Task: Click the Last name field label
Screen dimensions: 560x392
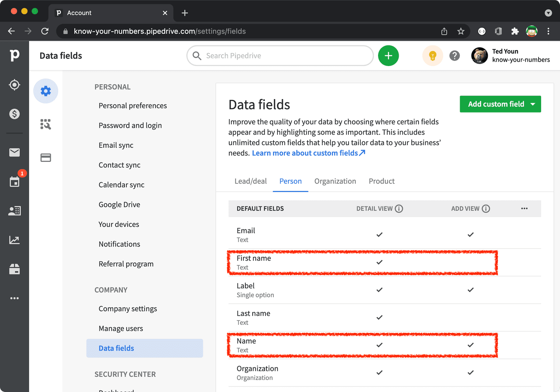Action: click(x=253, y=314)
